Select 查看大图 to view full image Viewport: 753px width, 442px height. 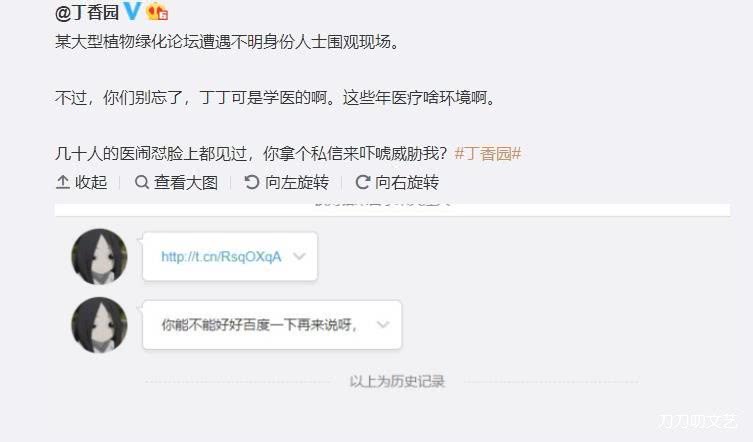[186, 182]
